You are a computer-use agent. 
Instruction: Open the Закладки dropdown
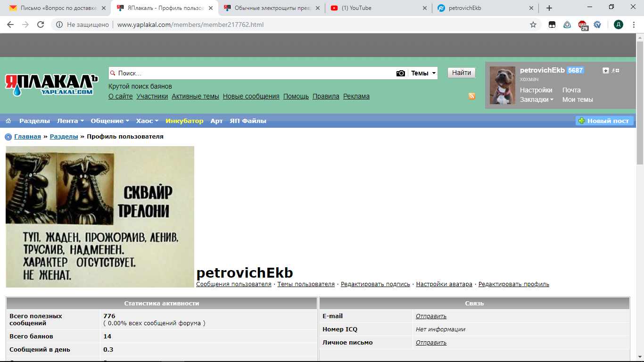[x=537, y=100]
